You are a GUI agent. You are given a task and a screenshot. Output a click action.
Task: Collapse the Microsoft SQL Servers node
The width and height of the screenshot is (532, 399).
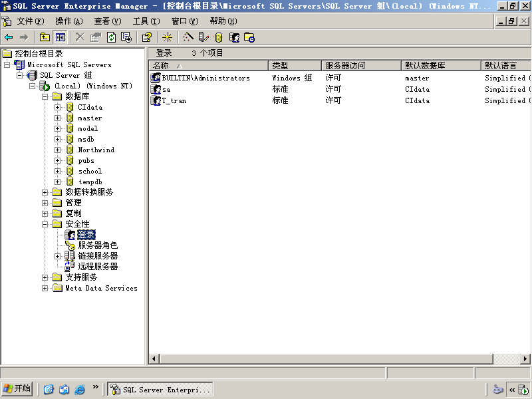click(x=7, y=65)
